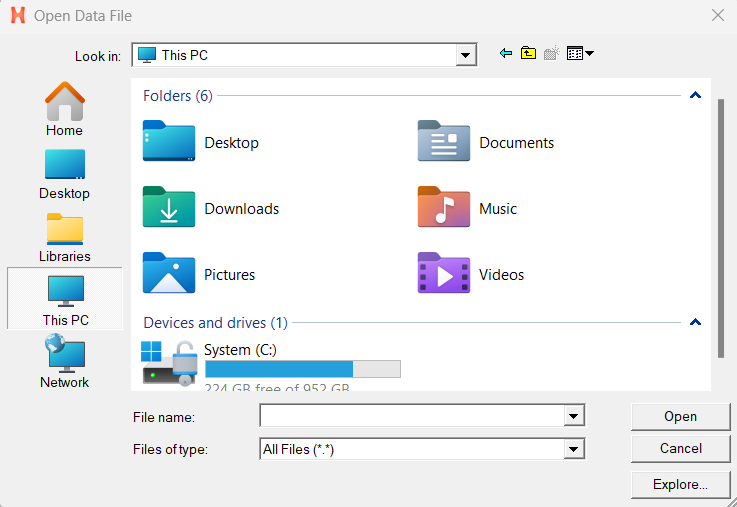This screenshot has width=737, height=507.
Task: Click the "System (C:)" drive label
Action: [x=240, y=350]
